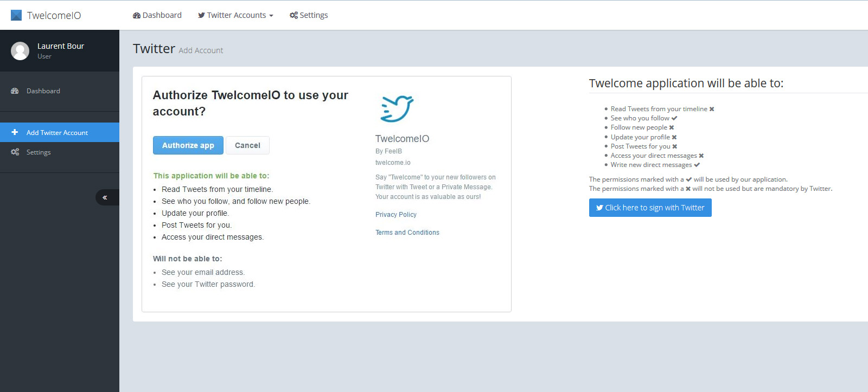The height and width of the screenshot is (392, 868).
Task: Click 'See your email address.' text
Action: coord(203,272)
